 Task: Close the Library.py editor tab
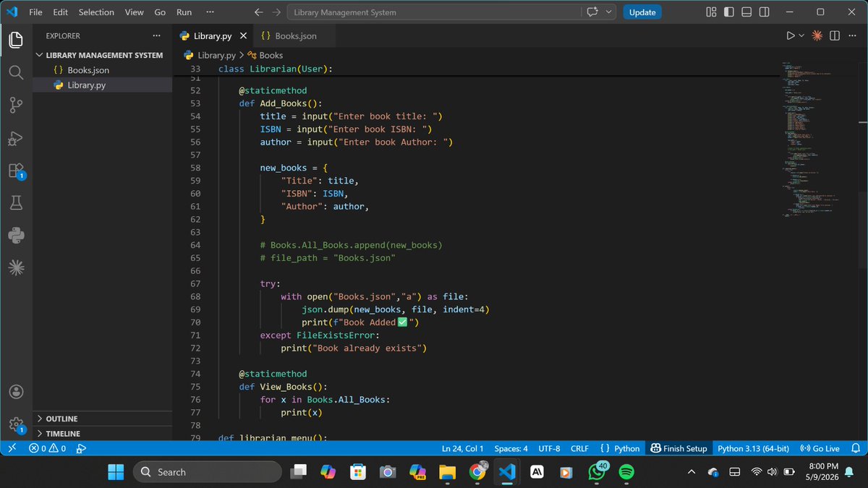pos(242,35)
